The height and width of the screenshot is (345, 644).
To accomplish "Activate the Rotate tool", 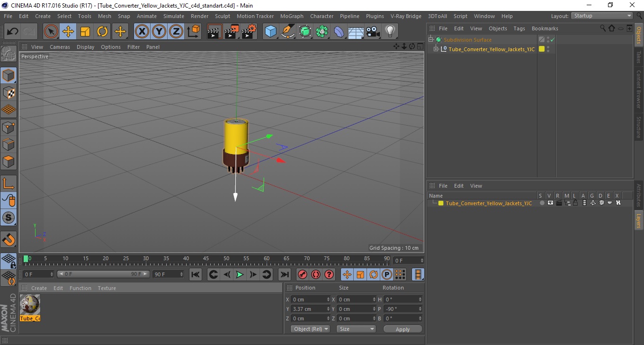I will (x=102, y=32).
